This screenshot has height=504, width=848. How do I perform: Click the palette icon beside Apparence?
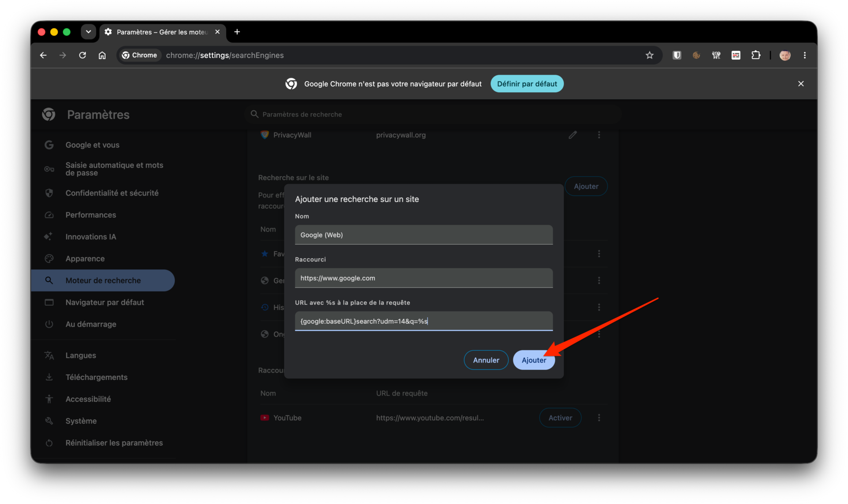(49, 259)
